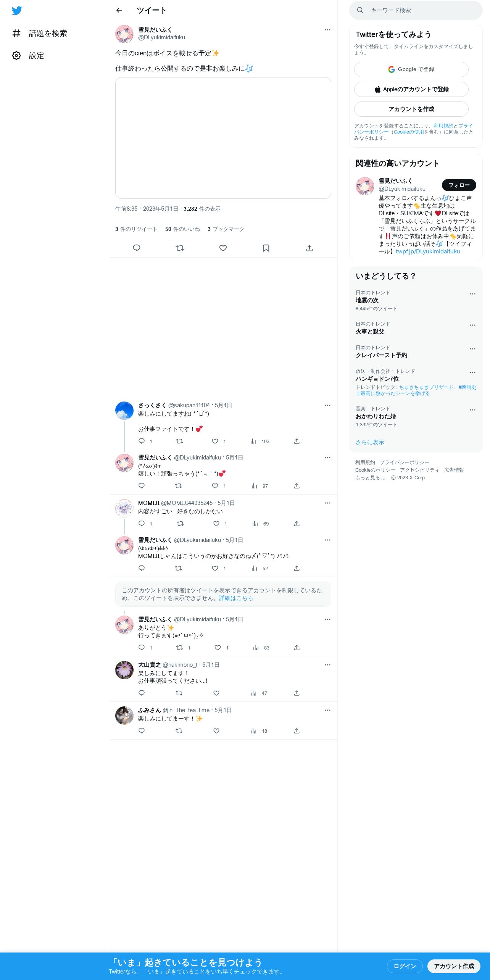
Task: Go back with the arrow next to ツイート
Action: 119,10
